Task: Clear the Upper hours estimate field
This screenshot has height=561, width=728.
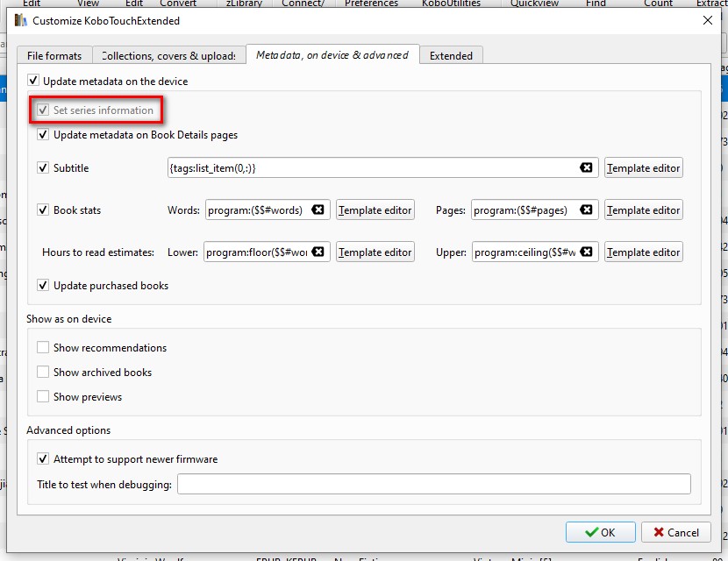Action: [x=587, y=252]
